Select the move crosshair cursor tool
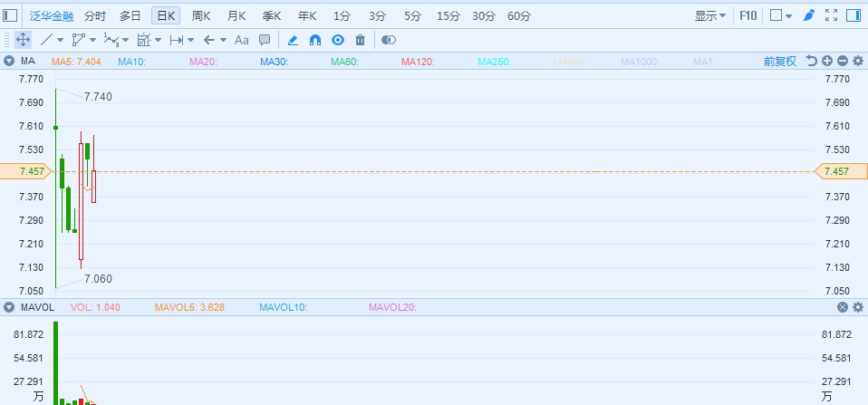The width and height of the screenshot is (868, 405). 24,40
